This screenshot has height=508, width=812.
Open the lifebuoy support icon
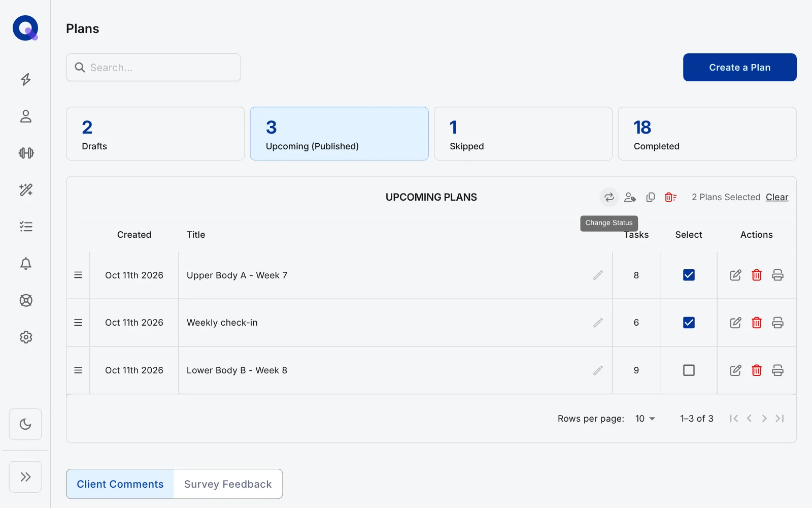point(25,300)
